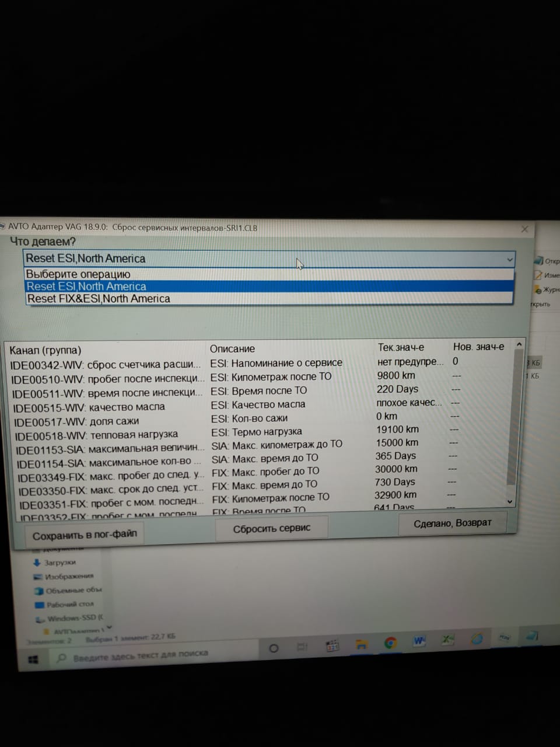The image size is (560, 747).
Task: Select the IDE00510-WIV mileage after inspection row
Action: (x=108, y=379)
